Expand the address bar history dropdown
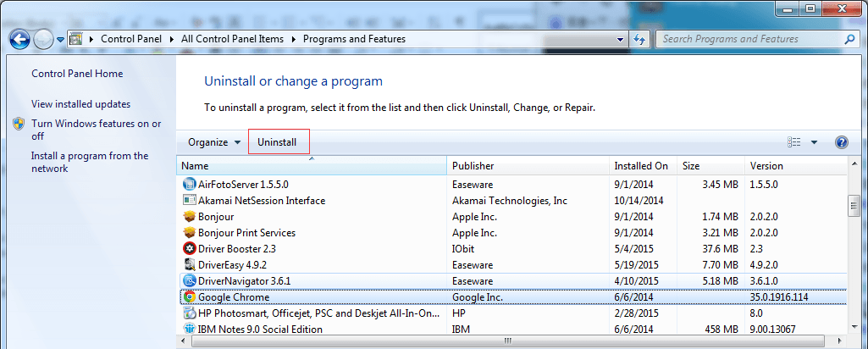Screen dimensions: 868x349 point(621,39)
